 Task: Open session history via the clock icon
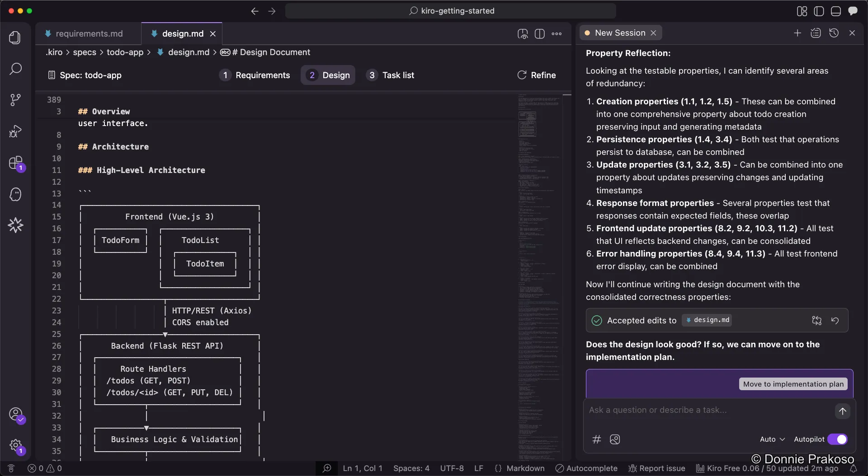(x=834, y=33)
